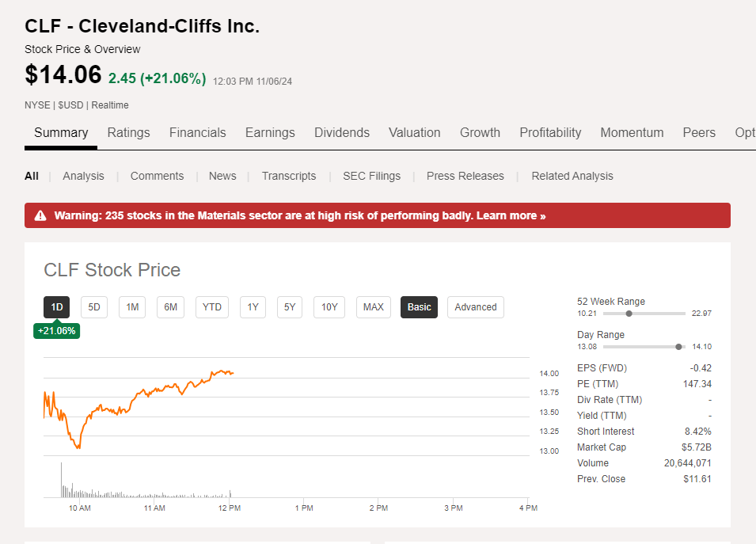The height and width of the screenshot is (544, 756).
Task: Click the warning triangle icon in the red banner
Action: (x=41, y=215)
